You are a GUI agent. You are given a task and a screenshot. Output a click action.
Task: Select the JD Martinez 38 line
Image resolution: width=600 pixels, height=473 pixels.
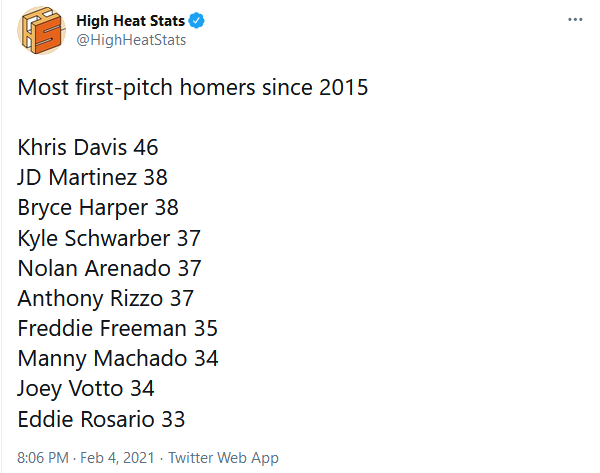[x=93, y=178]
